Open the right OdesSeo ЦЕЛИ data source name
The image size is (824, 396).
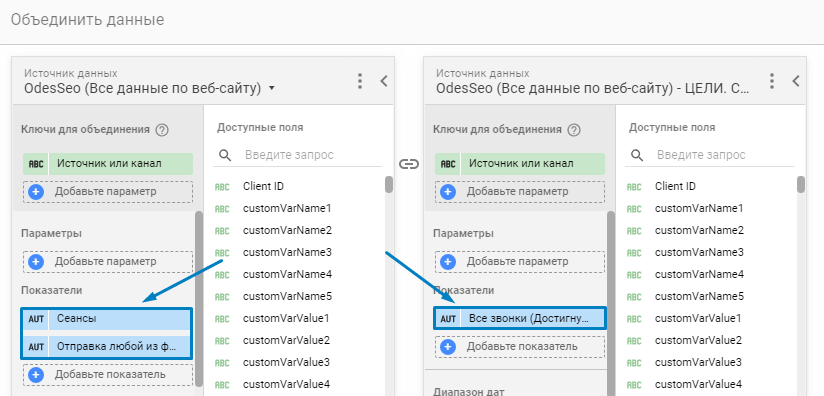pyautogui.click(x=593, y=88)
